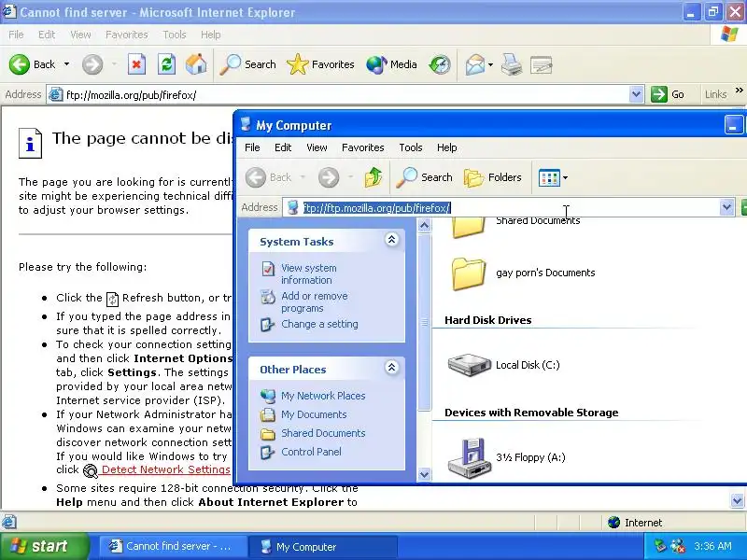
Task: Open Favorites menu in My Computer window
Action: click(363, 147)
